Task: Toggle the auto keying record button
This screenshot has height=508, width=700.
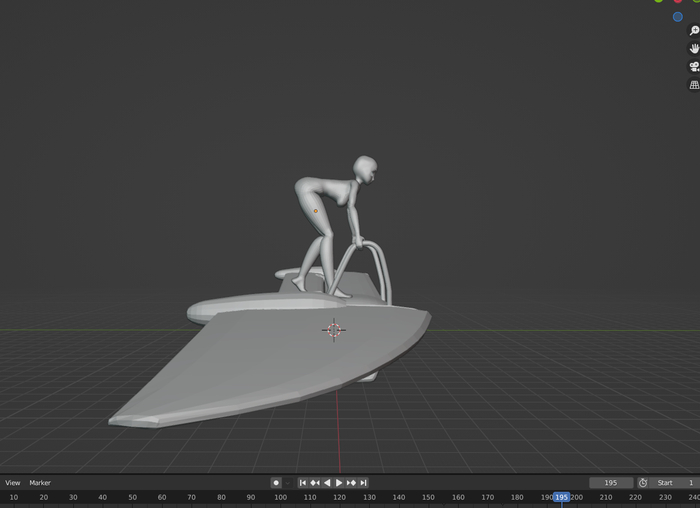Action: 277,483
